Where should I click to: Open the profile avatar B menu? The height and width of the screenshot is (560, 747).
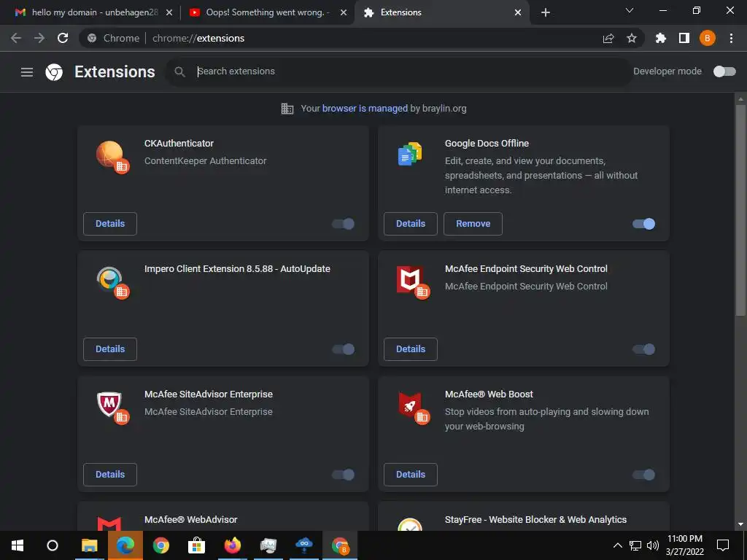click(708, 38)
